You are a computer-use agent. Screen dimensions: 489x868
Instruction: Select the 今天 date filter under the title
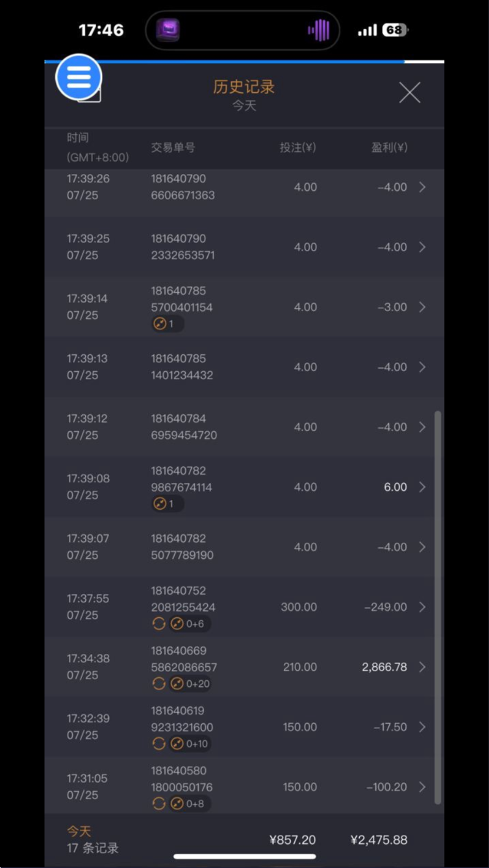pos(244,106)
